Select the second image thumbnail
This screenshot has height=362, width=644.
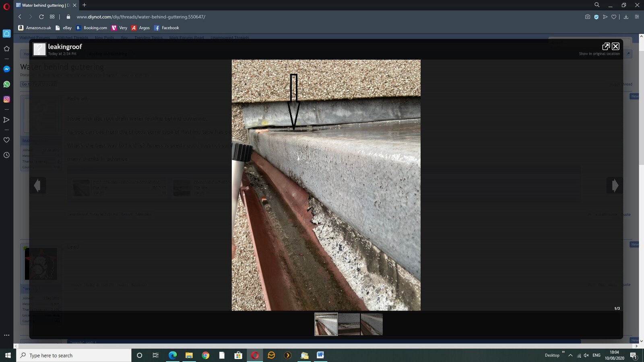(349, 324)
